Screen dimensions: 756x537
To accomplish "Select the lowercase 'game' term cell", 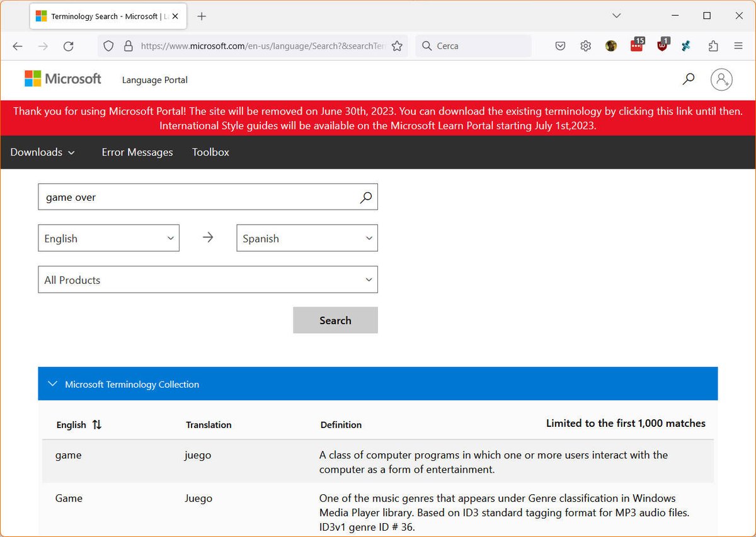I will pyautogui.click(x=69, y=455).
